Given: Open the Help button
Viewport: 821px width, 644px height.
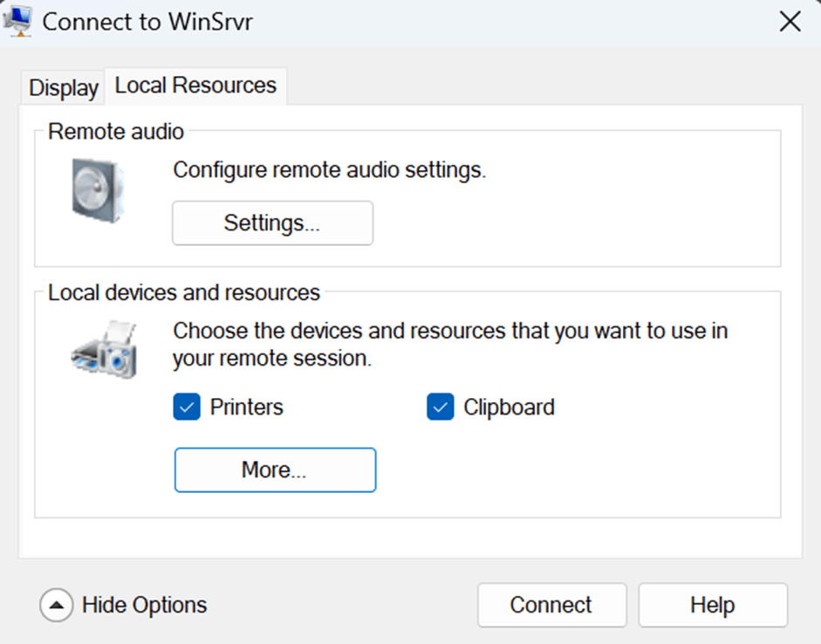Looking at the screenshot, I should point(713,606).
